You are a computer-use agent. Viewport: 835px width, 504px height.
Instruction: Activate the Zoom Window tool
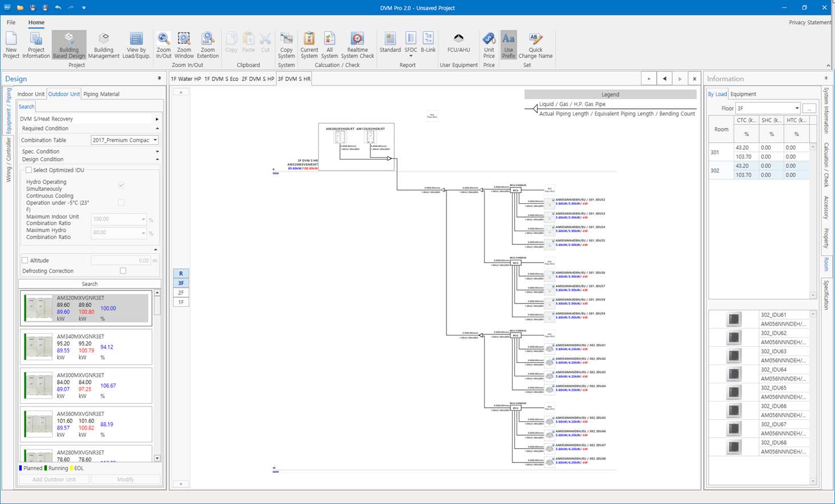184,45
